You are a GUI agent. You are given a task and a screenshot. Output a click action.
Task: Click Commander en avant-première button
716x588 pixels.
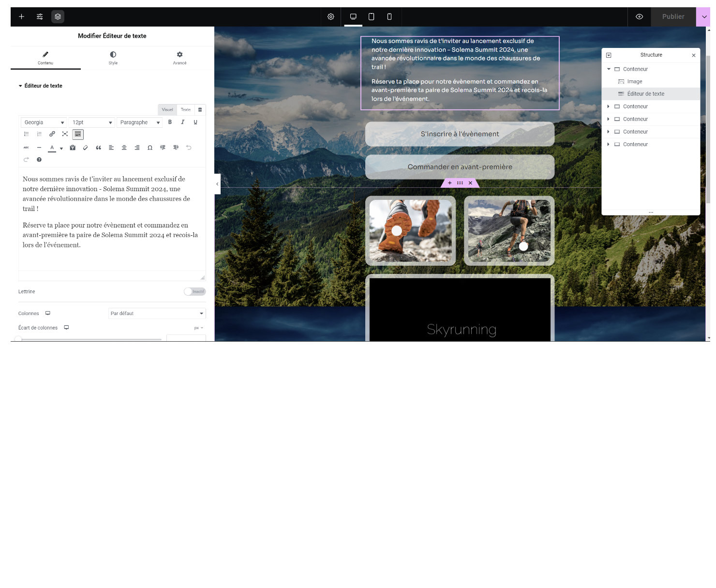click(460, 167)
